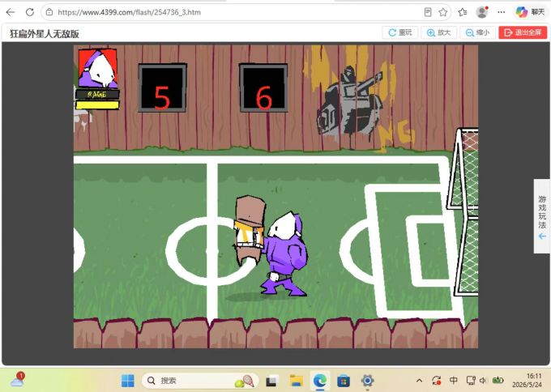Viewport: 551px width, 392px height.
Task: Switch input method via 中 indicator
Action: pyautogui.click(x=453, y=380)
